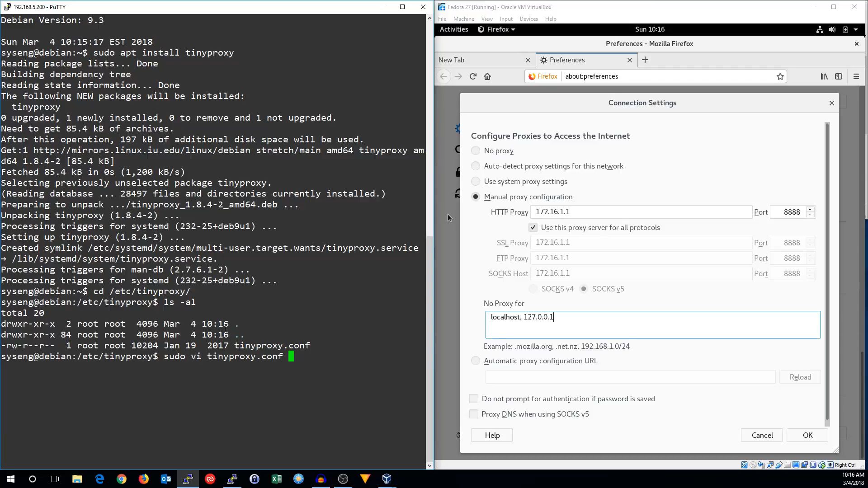Click the No Proxy for text area

653,324
